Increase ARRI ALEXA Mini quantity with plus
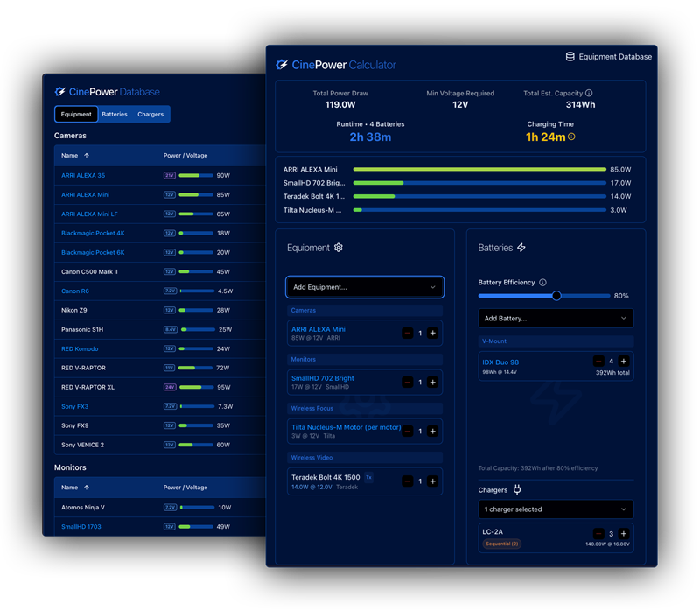 tap(432, 334)
